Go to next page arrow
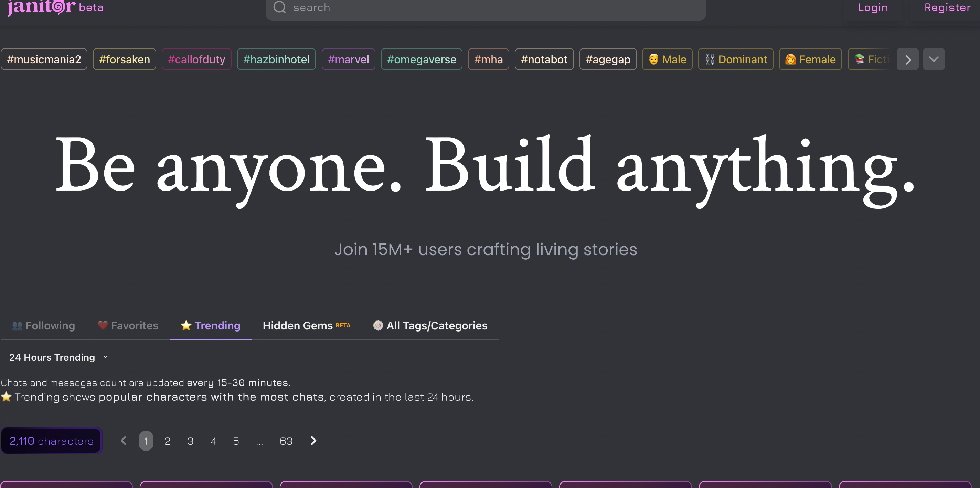Viewport: 980px width, 488px height. point(313,441)
